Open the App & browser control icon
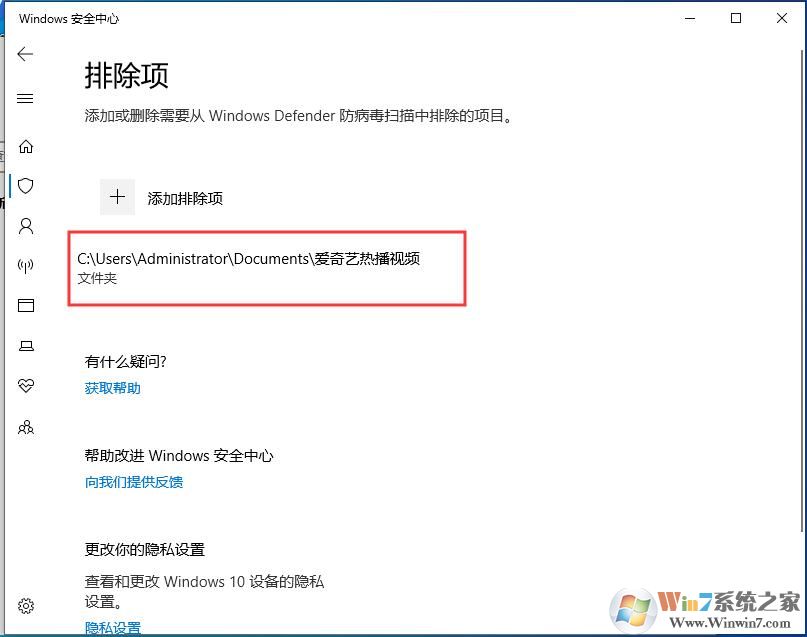807x637 pixels. pyautogui.click(x=26, y=306)
